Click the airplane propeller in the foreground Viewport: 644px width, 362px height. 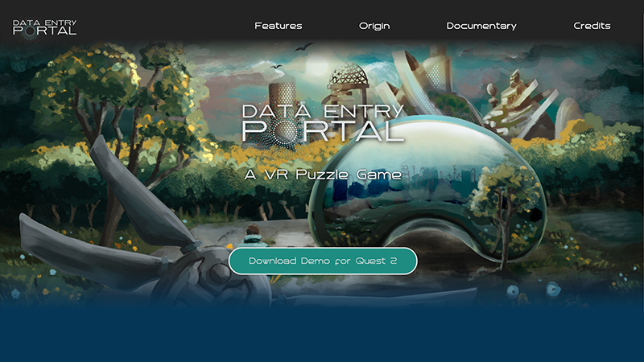click(121, 241)
